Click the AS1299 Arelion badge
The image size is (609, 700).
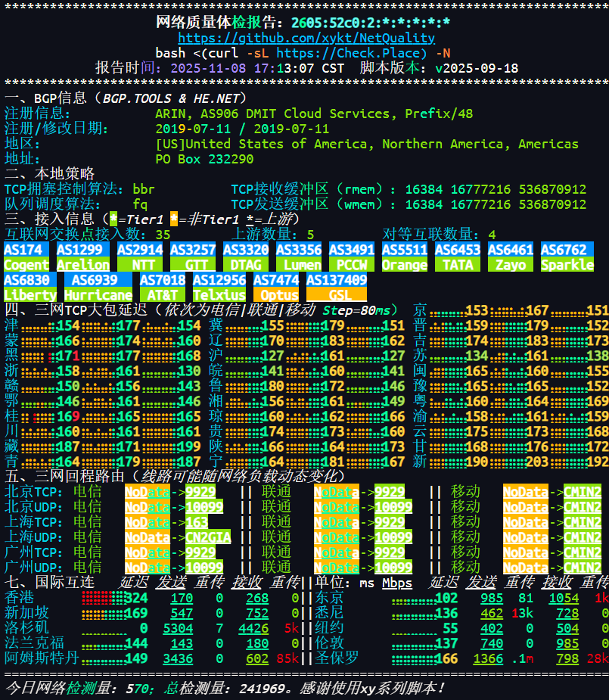(x=82, y=257)
